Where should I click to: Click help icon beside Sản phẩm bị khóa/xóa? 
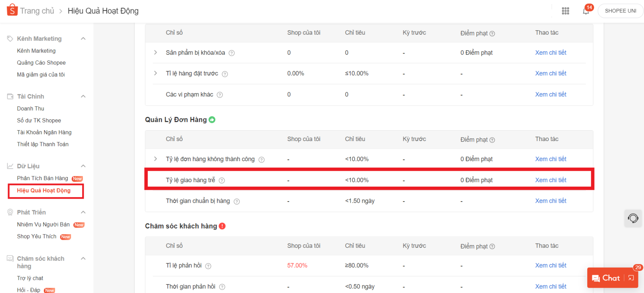pyautogui.click(x=232, y=53)
